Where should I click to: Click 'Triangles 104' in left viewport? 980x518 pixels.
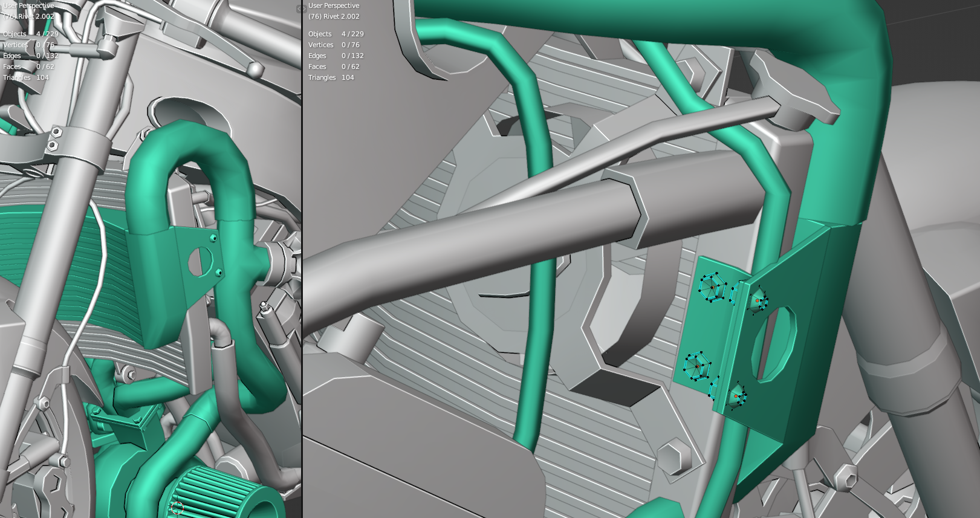pyautogui.click(x=26, y=77)
